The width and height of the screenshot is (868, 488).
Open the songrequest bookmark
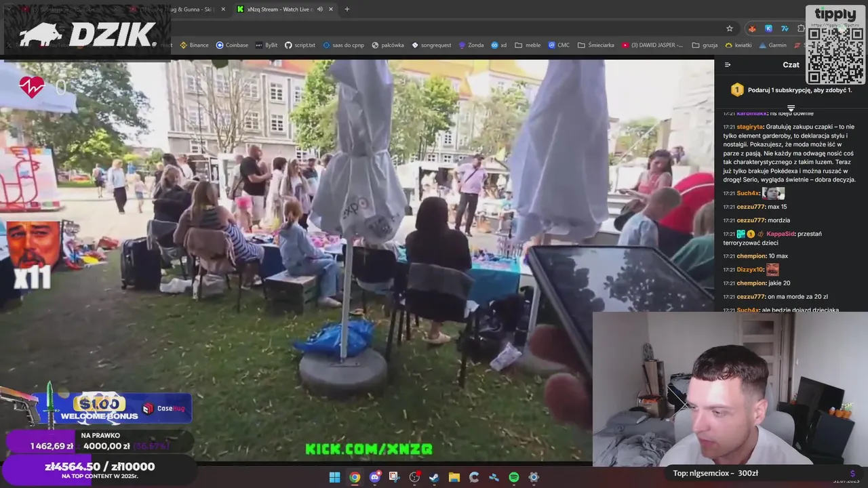coord(431,45)
